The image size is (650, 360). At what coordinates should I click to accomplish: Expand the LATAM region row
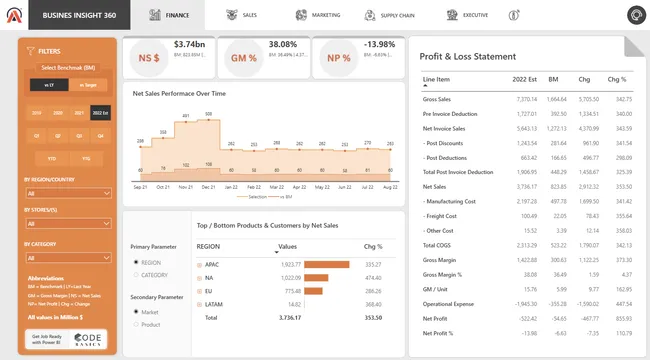point(199,304)
